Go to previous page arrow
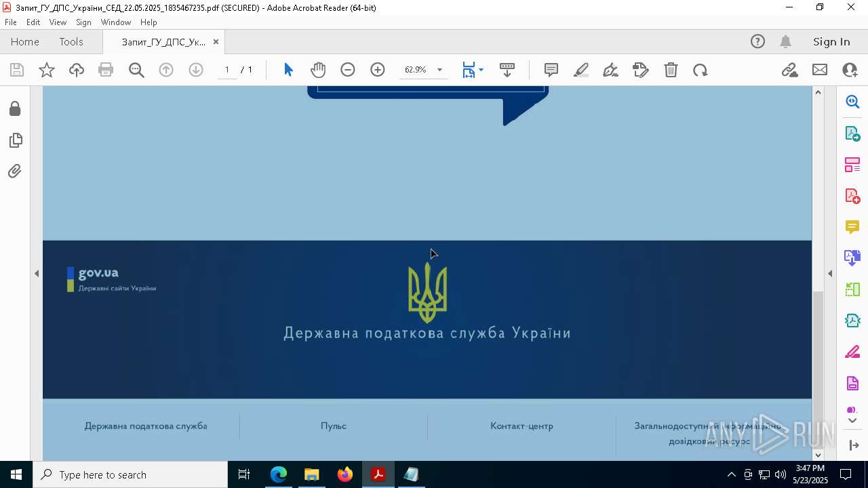The width and height of the screenshot is (868, 488). pos(166,70)
